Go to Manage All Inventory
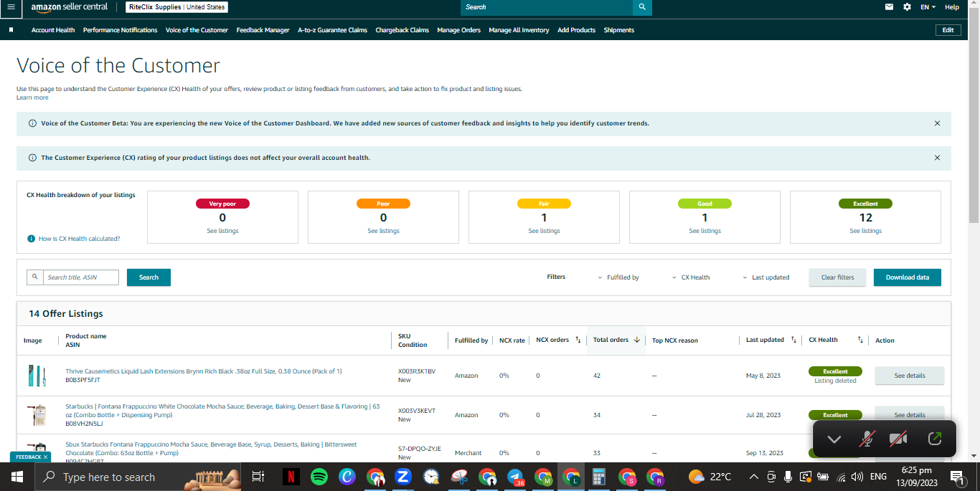 tap(519, 30)
